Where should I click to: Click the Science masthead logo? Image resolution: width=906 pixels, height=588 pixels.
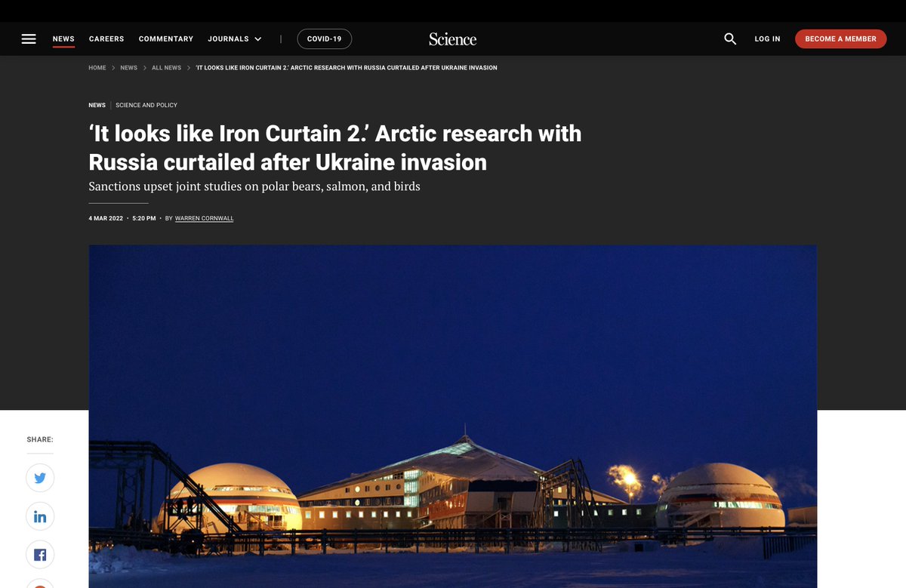pyautogui.click(x=452, y=38)
